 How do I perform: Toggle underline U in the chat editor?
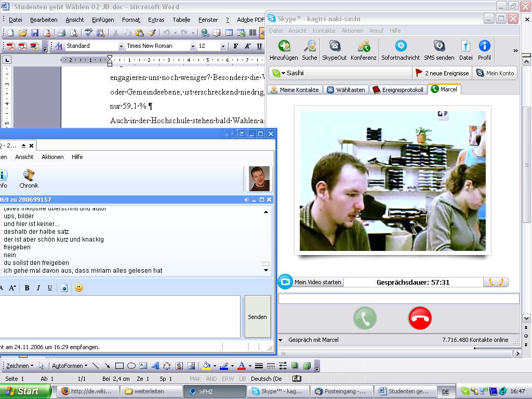50,288
